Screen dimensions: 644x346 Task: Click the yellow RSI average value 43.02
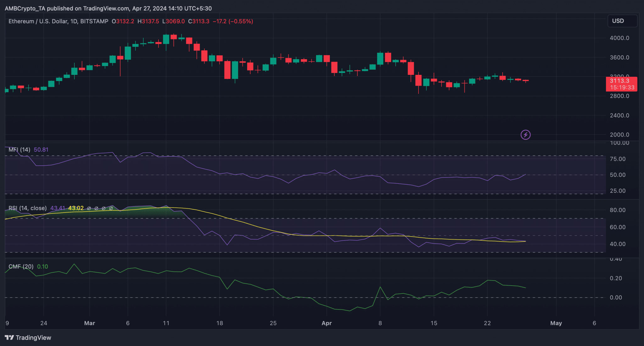click(x=76, y=208)
